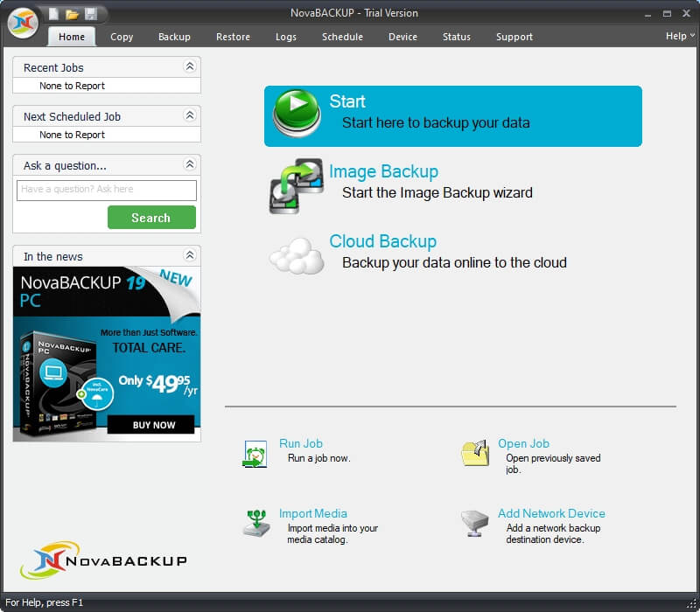Click the Image Backup link

[383, 171]
